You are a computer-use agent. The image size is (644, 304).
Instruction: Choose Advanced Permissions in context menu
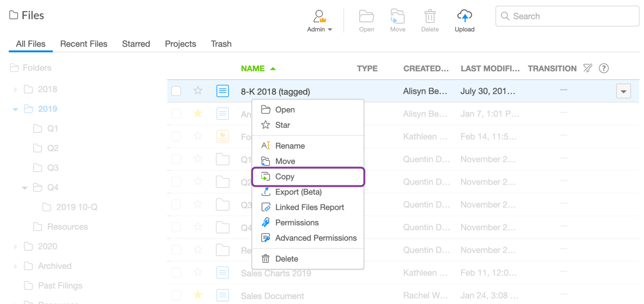[x=308, y=238]
